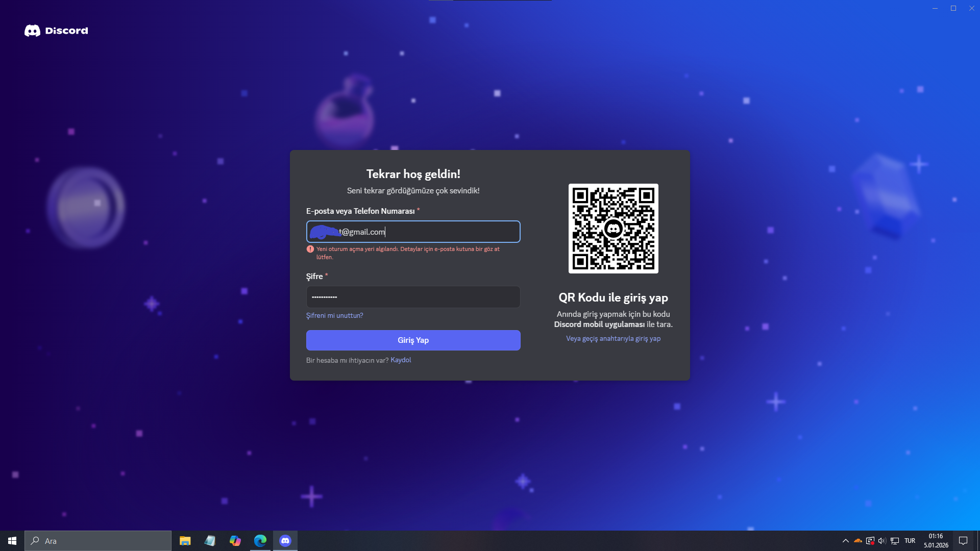Click the QR code login image
This screenshot has width=980, height=551.
[x=613, y=228]
